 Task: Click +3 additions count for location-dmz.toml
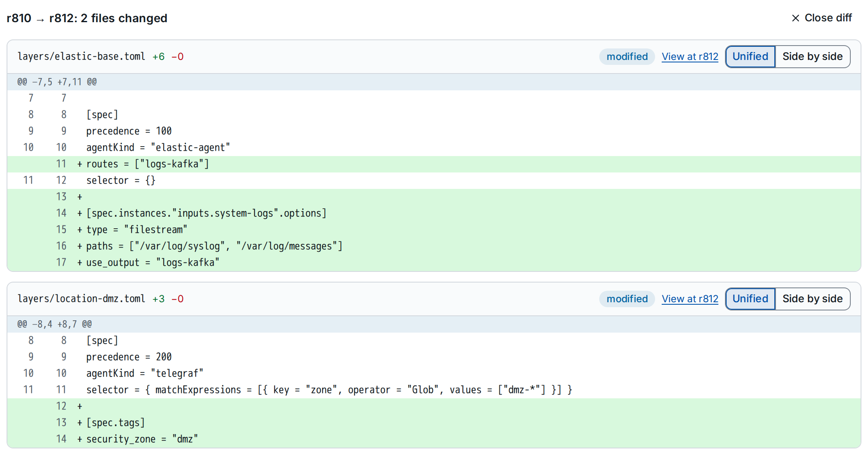tap(159, 299)
